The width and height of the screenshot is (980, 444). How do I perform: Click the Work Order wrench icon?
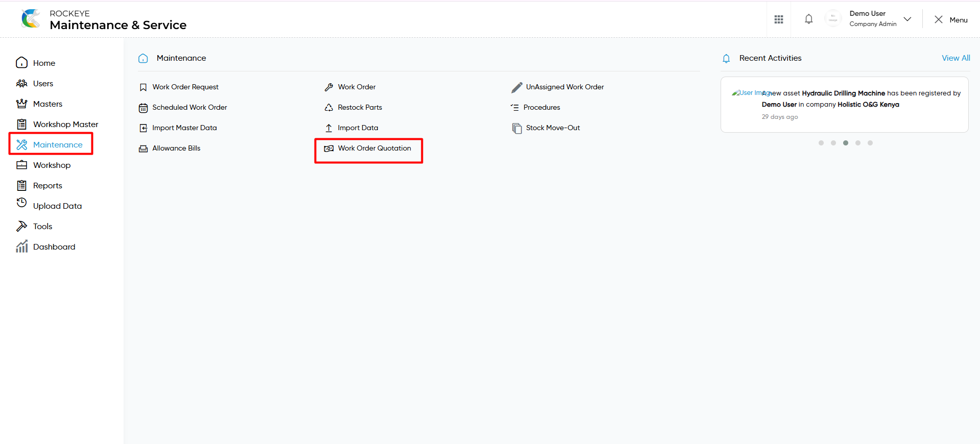(x=329, y=87)
